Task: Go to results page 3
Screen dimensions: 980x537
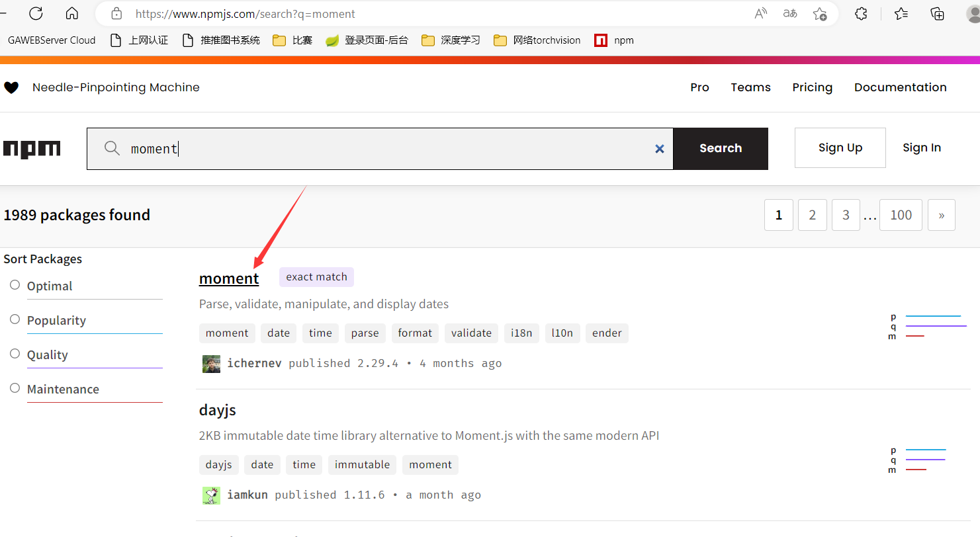Action: (x=846, y=215)
